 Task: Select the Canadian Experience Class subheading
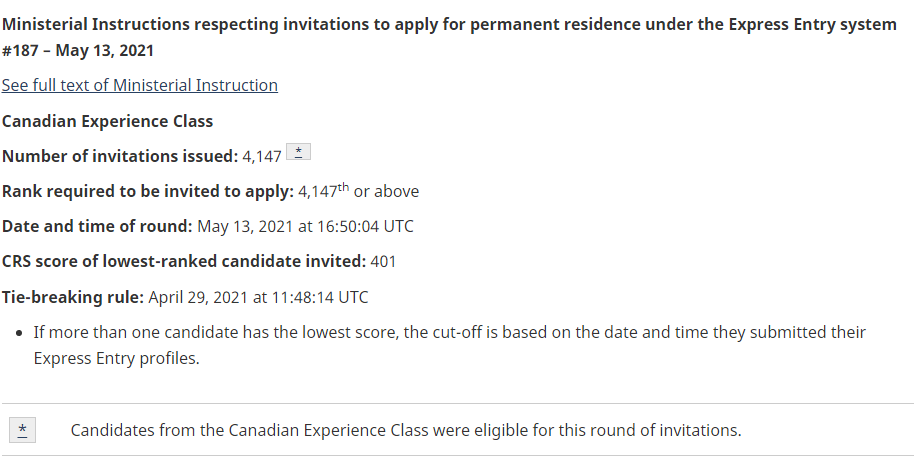pos(107,121)
